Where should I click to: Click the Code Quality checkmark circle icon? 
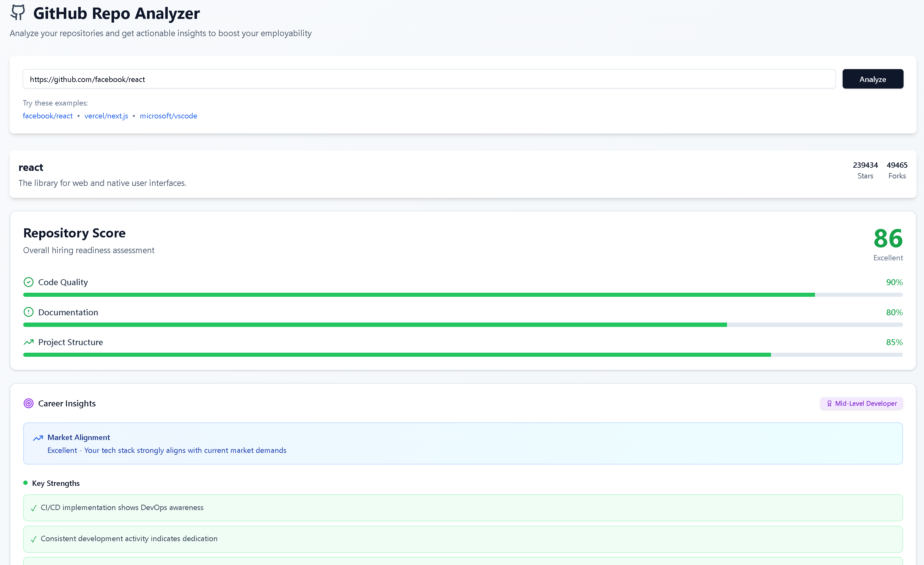tap(29, 282)
